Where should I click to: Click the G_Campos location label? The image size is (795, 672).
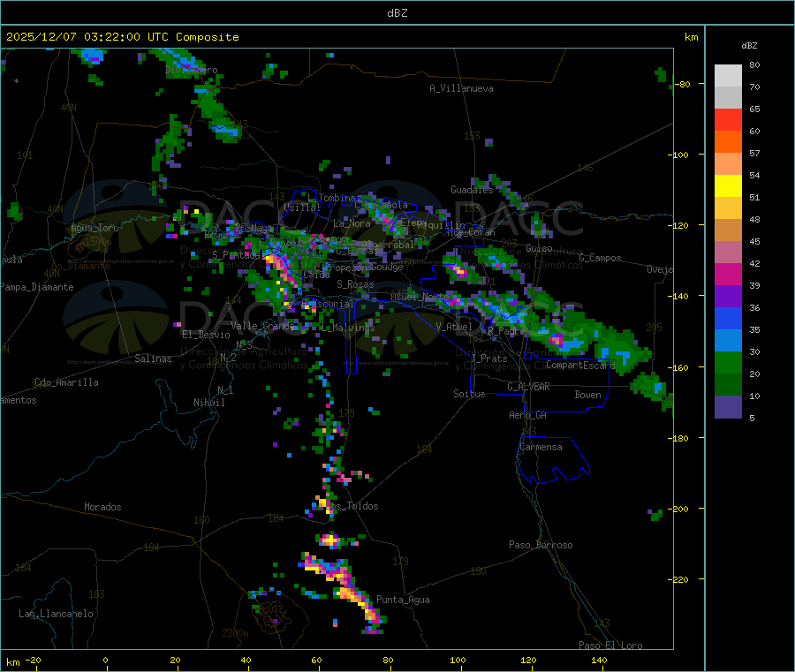click(600, 258)
